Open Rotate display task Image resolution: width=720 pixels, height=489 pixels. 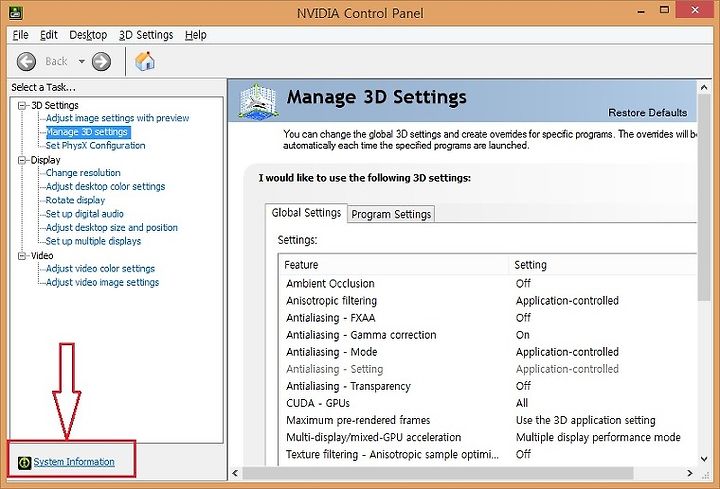click(75, 200)
